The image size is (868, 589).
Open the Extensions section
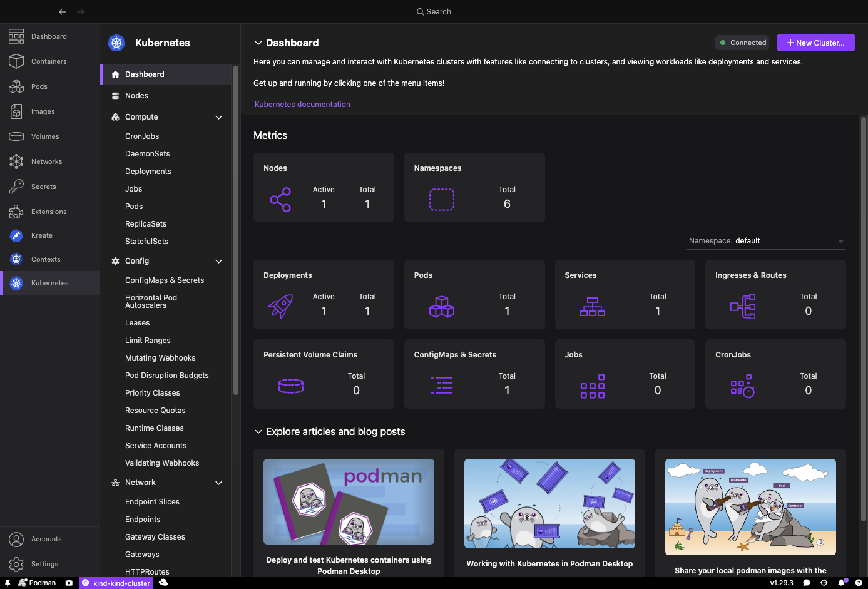click(x=49, y=212)
